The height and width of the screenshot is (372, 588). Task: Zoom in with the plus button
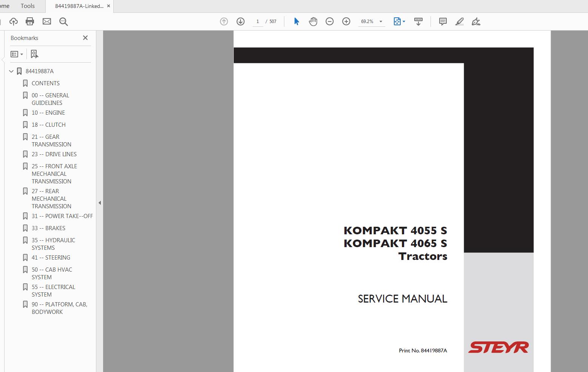[x=346, y=22]
